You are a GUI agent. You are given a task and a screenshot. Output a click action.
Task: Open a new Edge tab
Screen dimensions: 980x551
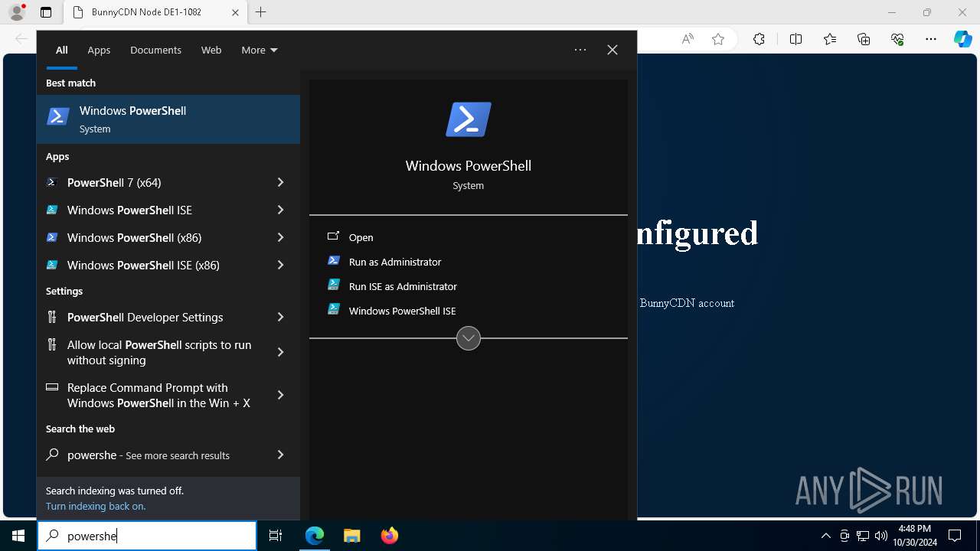[261, 12]
